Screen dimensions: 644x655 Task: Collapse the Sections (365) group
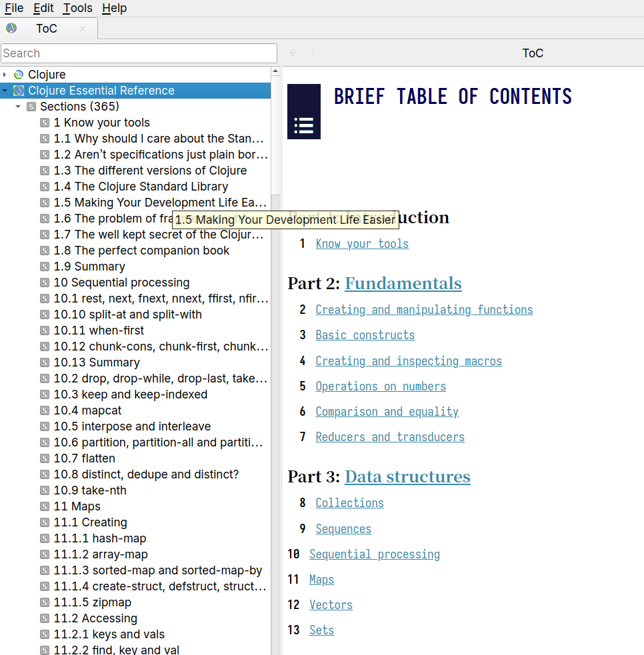(18, 107)
